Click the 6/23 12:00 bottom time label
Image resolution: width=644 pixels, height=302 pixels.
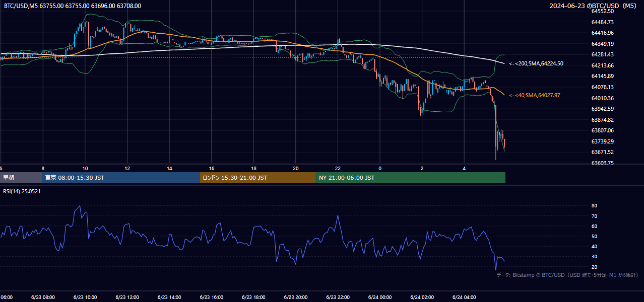click(127, 297)
